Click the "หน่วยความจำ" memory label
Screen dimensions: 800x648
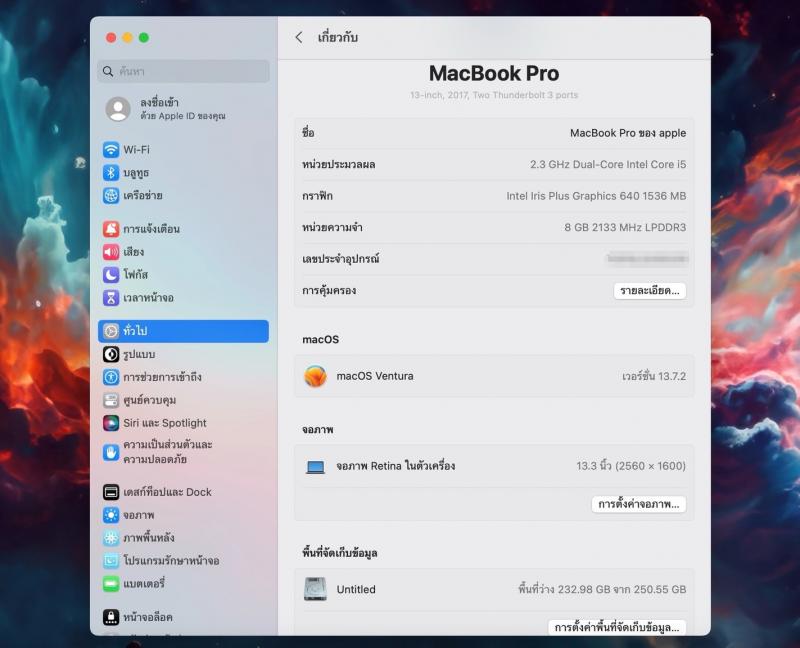(332, 228)
